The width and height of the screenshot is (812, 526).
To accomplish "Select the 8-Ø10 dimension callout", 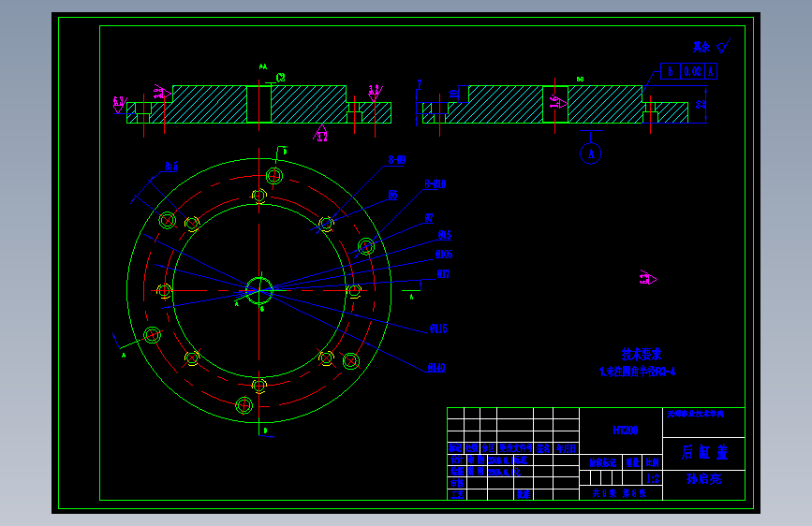I will pos(436,184).
